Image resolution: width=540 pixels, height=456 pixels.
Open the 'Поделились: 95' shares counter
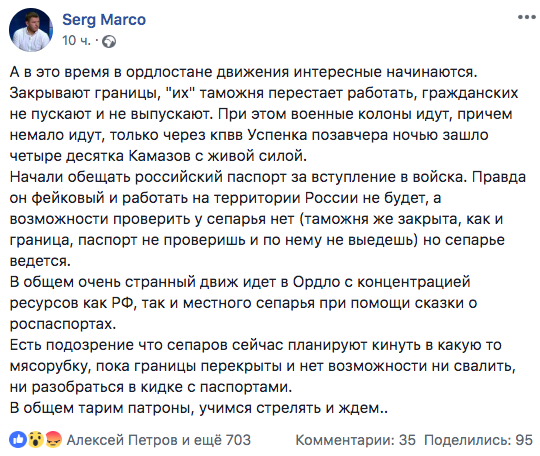coord(478,440)
